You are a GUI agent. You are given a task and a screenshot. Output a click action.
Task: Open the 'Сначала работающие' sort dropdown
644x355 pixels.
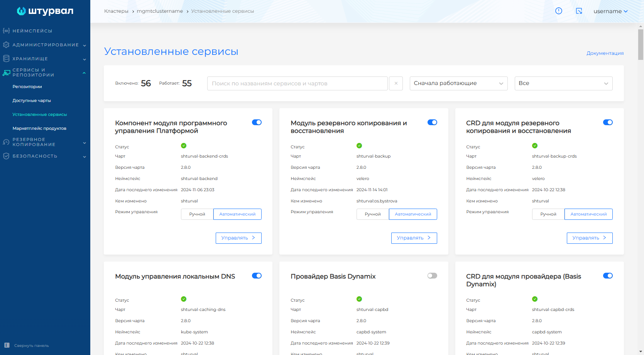458,83
